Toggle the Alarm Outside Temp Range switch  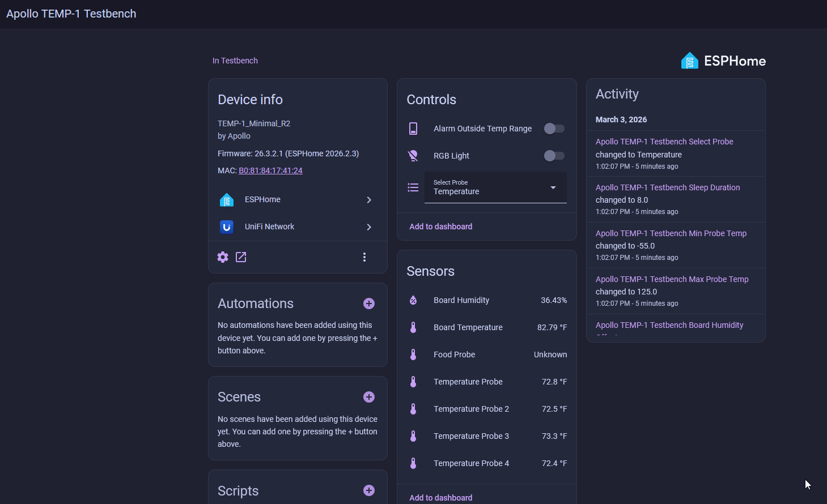(554, 129)
